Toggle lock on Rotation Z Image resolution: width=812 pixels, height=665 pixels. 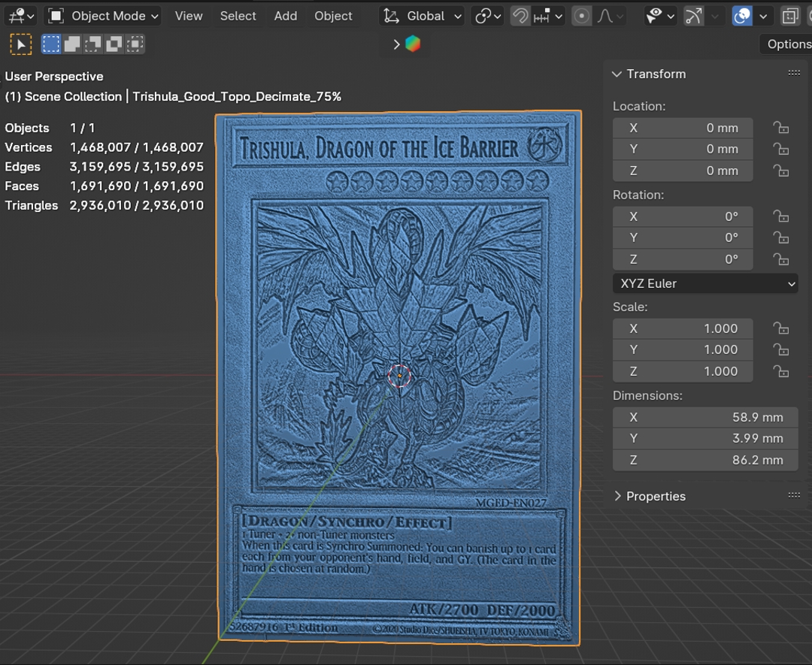tap(781, 259)
